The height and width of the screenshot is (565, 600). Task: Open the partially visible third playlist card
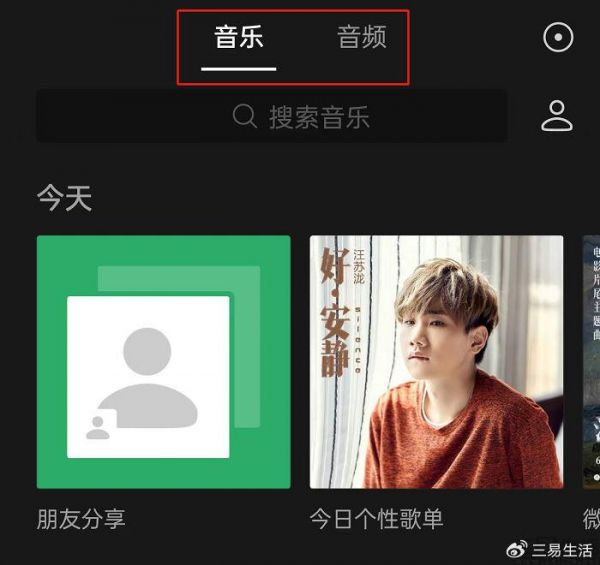click(x=591, y=362)
